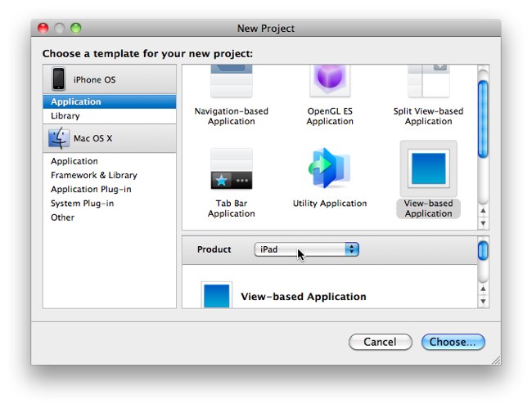
Task: Click the window resize grip corner
Action: [496, 360]
